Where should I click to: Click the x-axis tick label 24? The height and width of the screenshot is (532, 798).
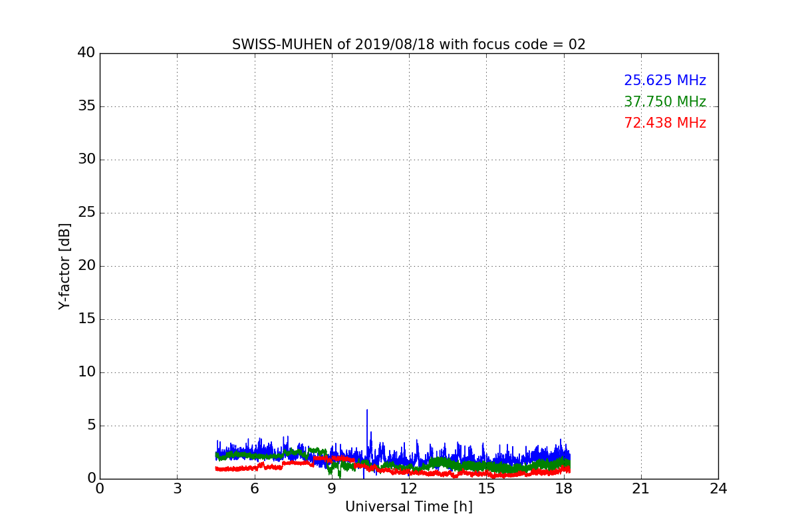point(718,489)
